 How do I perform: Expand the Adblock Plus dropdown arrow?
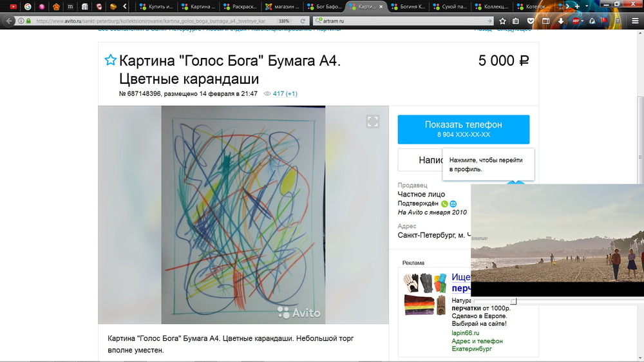point(582,21)
